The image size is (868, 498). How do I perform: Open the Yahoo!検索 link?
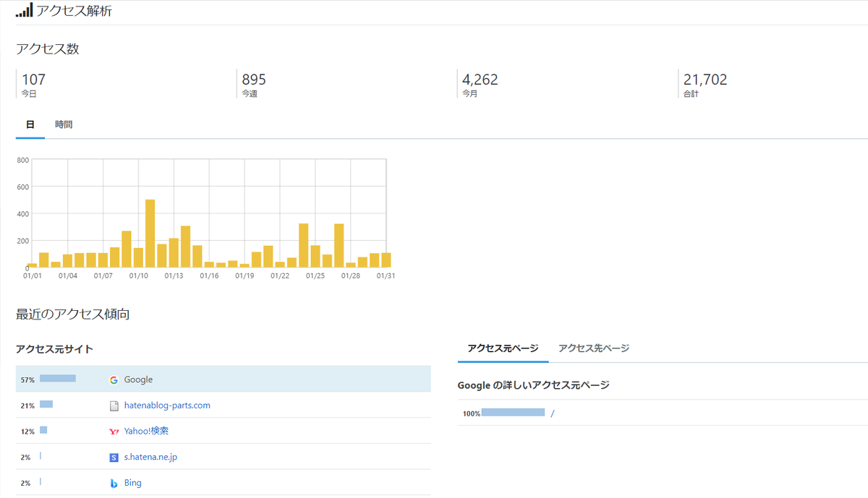(x=147, y=432)
